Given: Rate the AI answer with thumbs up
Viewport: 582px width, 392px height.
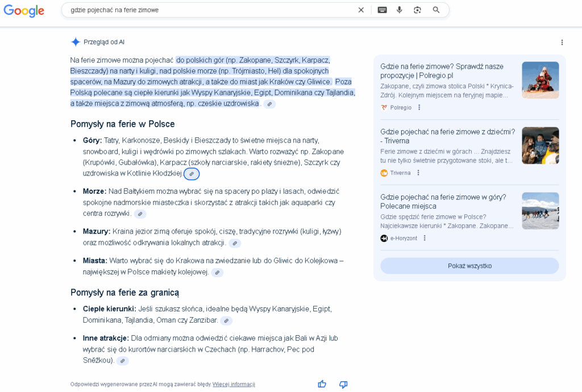Looking at the screenshot, I should point(322,384).
